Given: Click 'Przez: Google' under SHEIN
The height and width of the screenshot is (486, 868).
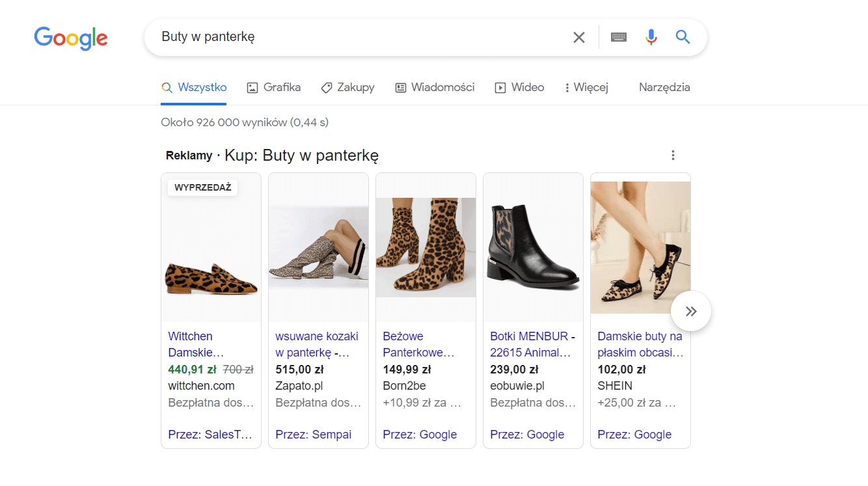Looking at the screenshot, I should (634, 435).
